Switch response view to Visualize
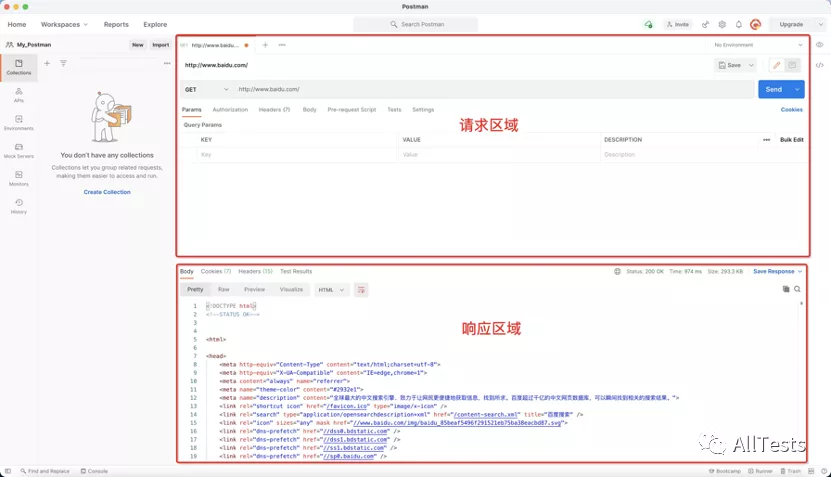This screenshot has width=832, height=478. click(x=291, y=290)
